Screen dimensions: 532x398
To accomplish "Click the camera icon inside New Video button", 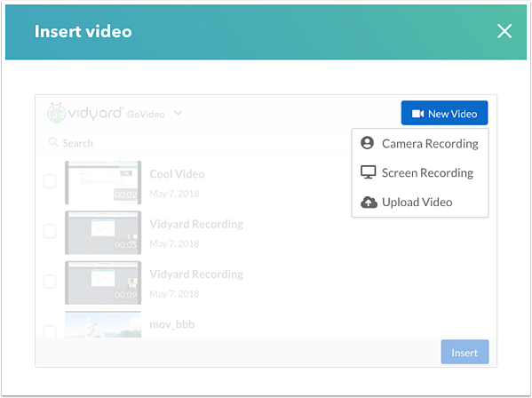I will coord(417,114).
